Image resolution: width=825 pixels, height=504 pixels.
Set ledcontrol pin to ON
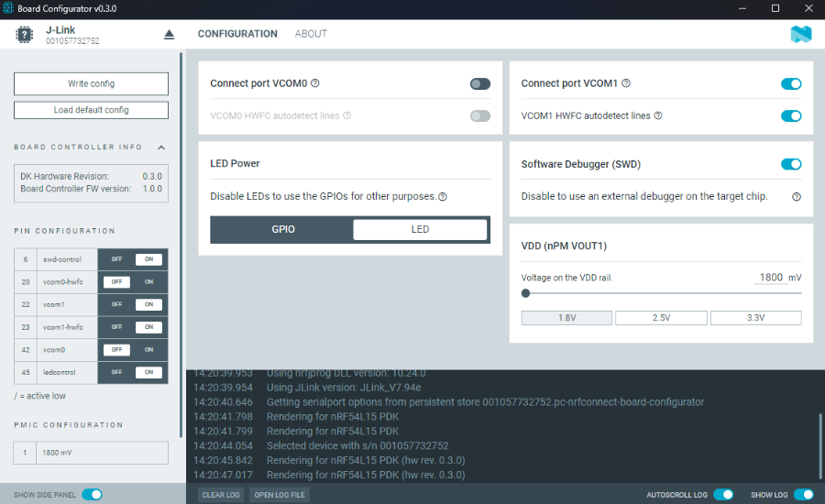[148, 372]
